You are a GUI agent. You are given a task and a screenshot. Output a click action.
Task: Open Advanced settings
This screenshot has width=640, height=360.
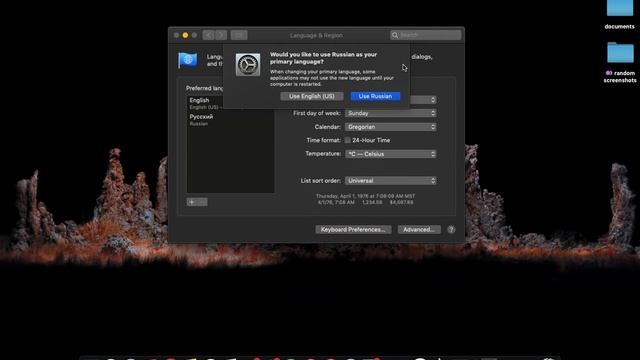(x=419, y=229)
